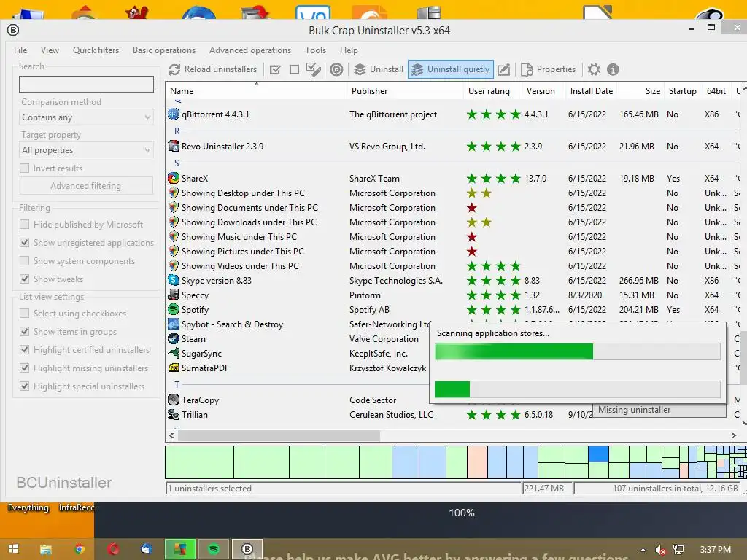This screenshot has width=747, height=560.
Task: Click the modify/edit pencil toolbar icon
Action: [x=503, y=69]
